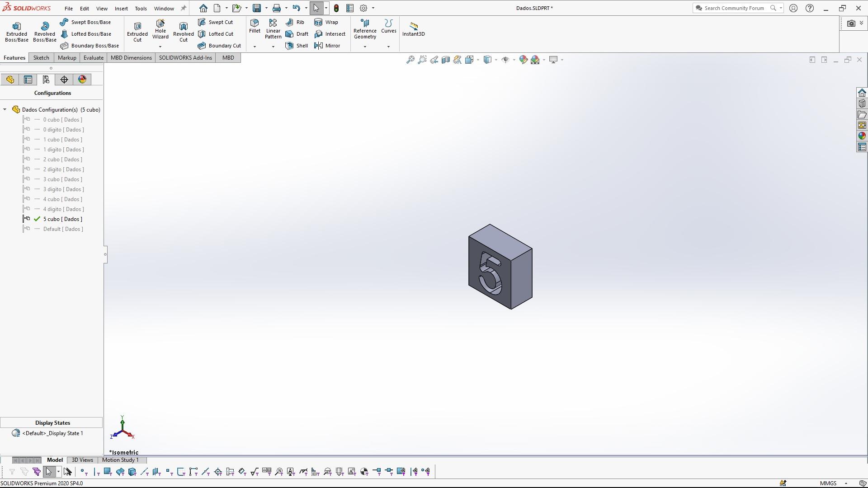The height and width of the screenshot is (488, 868).
Task: Select the Default [ Dados ] configuration
Action: pyautogui.click(x=63, y=229)
